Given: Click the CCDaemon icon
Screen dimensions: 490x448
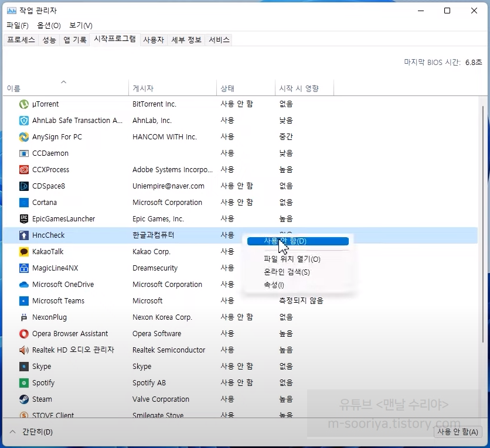Looking at the screenshot, I should pos(24,153).
